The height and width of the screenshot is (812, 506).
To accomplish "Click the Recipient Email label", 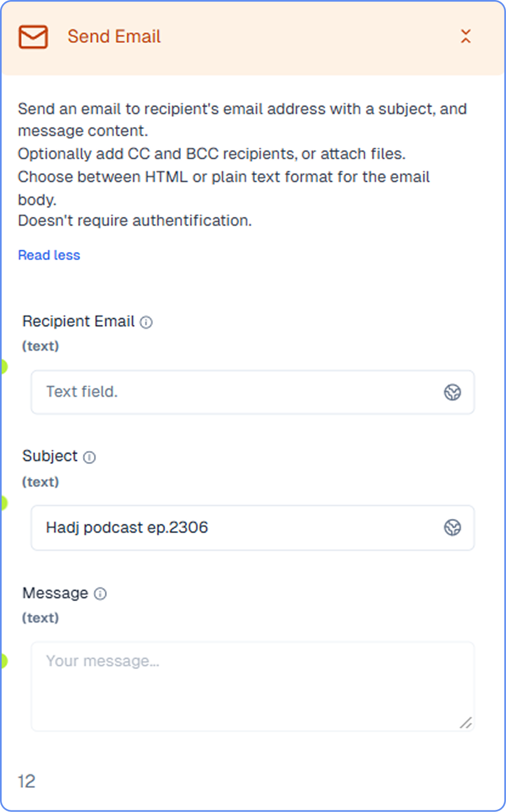I will pos(79,321).
